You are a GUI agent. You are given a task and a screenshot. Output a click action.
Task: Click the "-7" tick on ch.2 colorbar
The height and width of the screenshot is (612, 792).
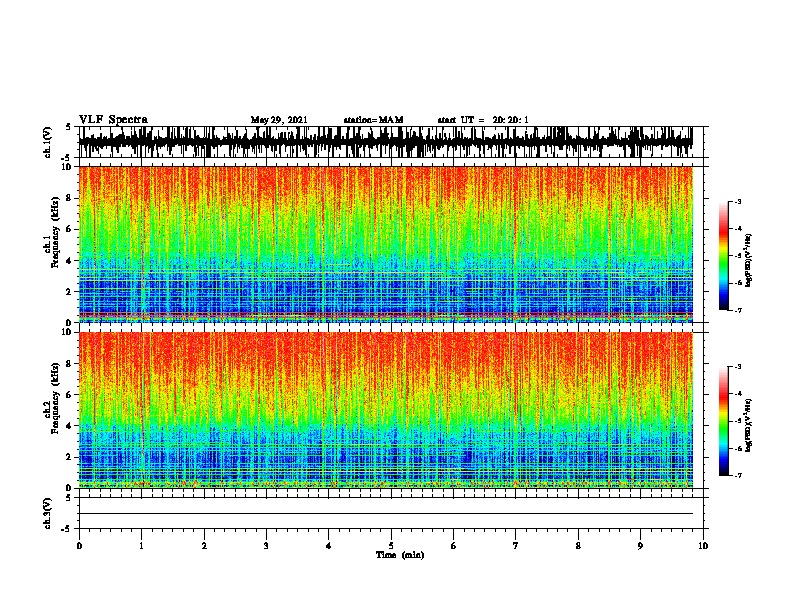(738, 475)
